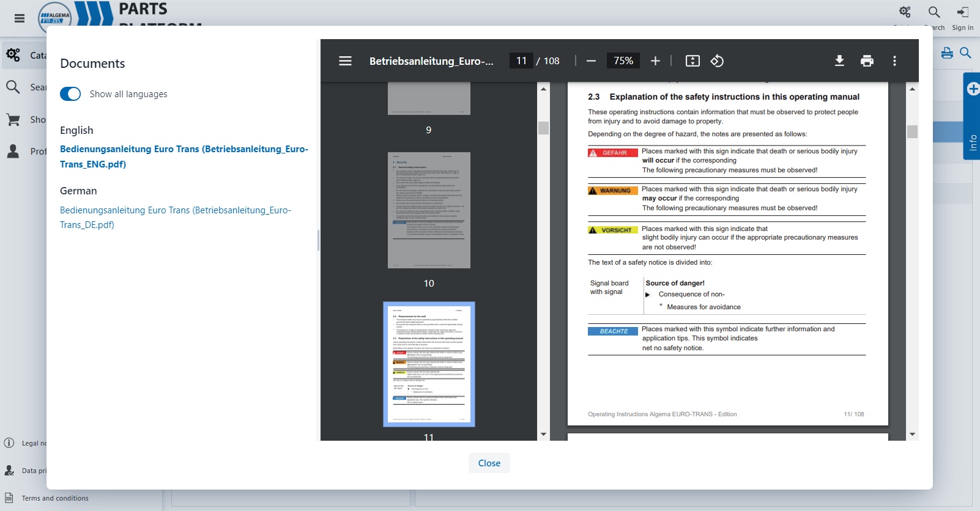Click the 75% zoom level field

pos(623,61)
